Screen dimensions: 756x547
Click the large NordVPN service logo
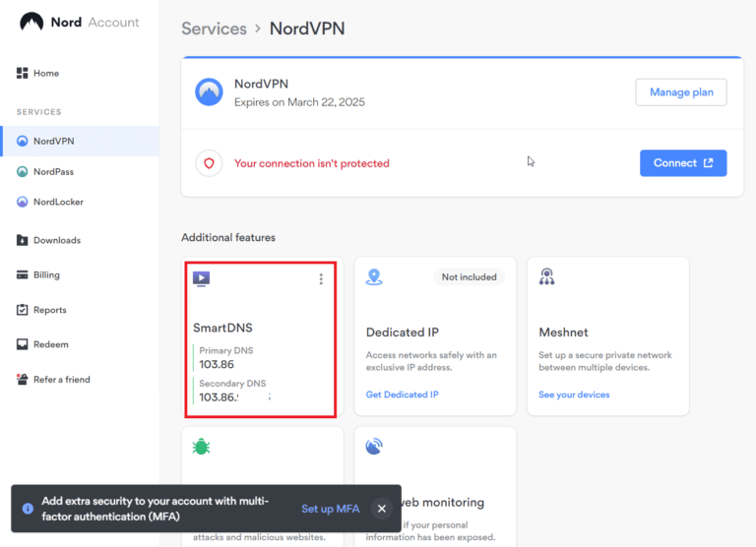point(209,92)
